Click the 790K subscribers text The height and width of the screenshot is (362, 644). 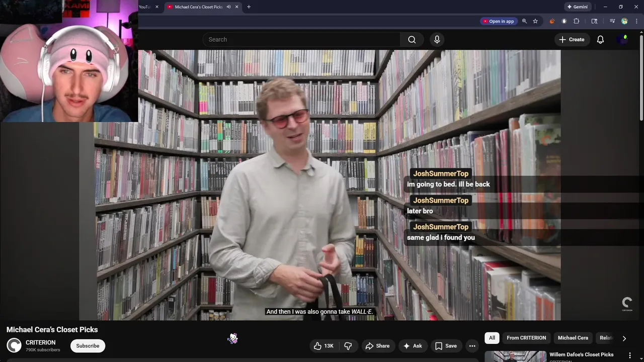click(x=43, y=350)
